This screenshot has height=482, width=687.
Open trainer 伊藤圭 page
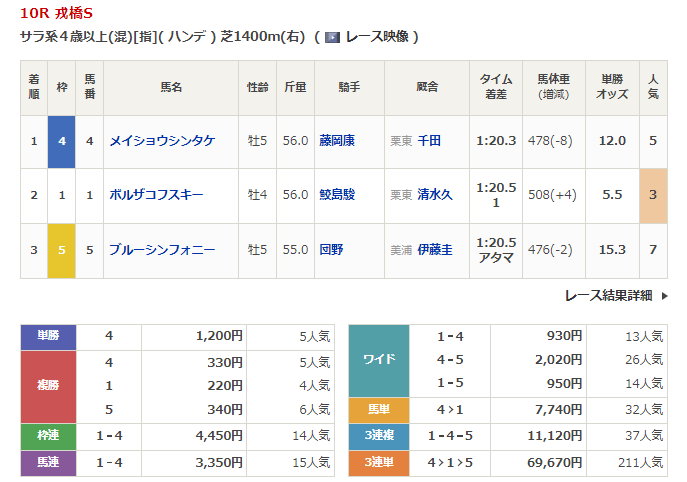coord(435,250)
